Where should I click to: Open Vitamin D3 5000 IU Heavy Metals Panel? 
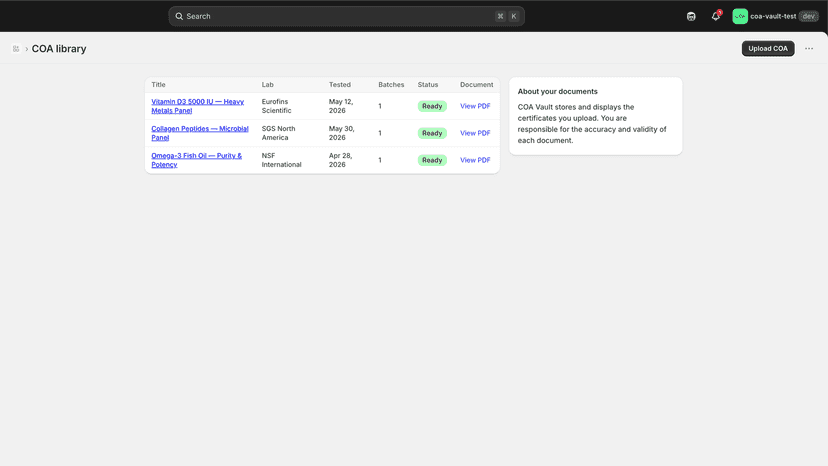(197, 106)
